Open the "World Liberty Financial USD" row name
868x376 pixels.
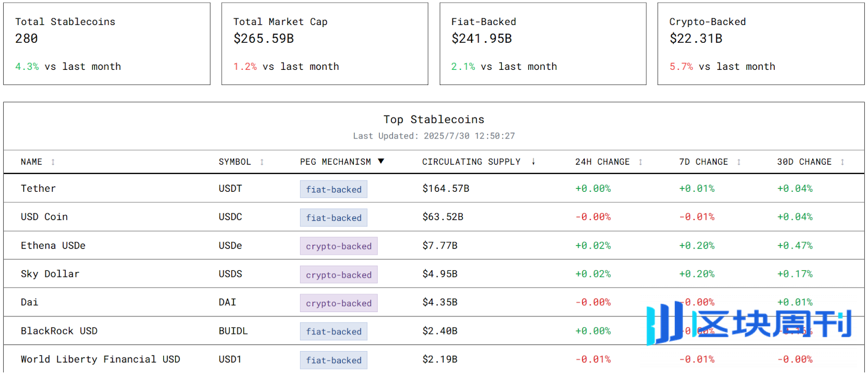click(100, 359)
